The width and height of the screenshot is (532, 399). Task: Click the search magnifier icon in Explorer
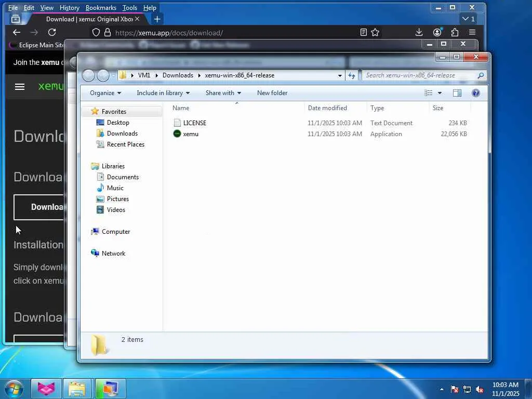481,75
